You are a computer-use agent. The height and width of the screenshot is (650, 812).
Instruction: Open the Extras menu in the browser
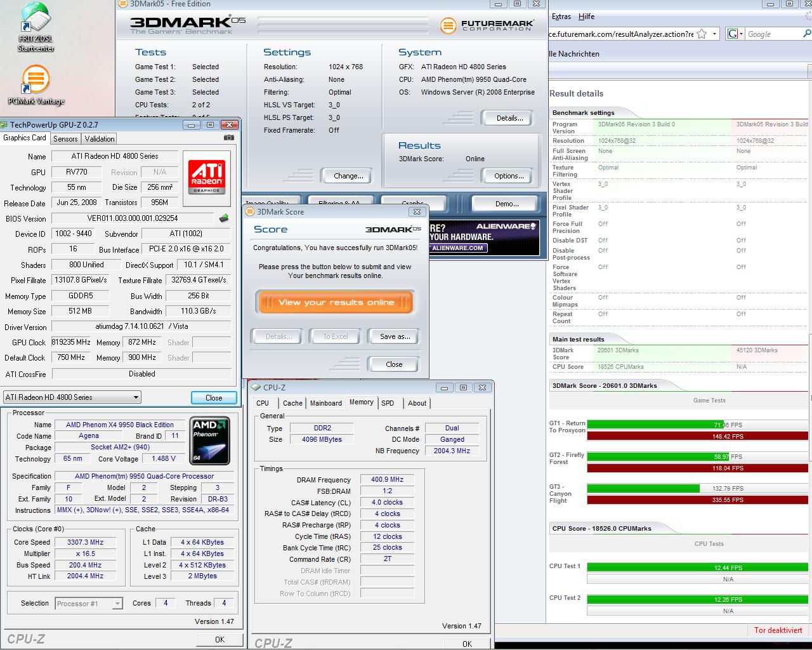pos(561,17)
